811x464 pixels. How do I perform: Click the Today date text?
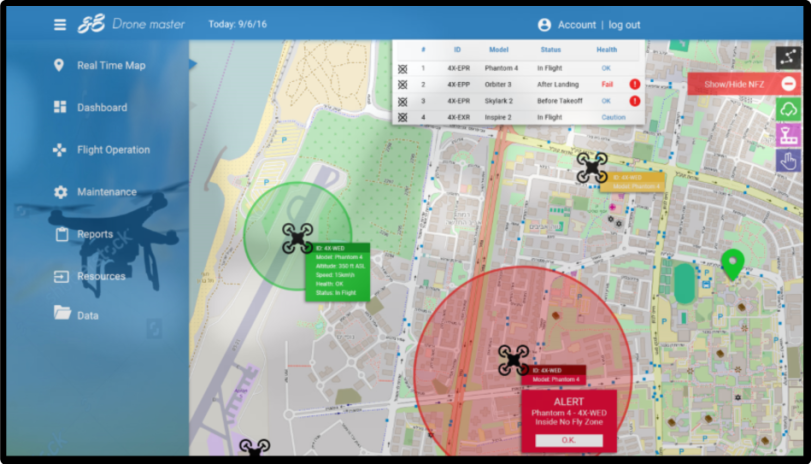237,24
